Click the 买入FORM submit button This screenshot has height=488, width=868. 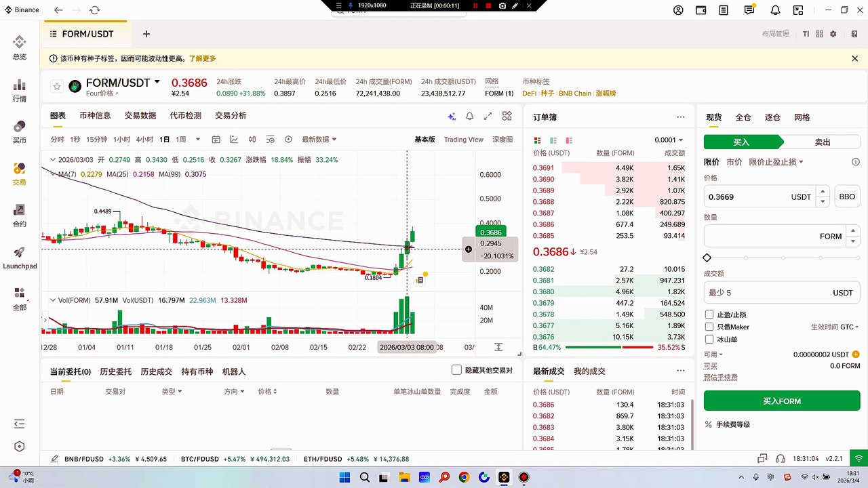point(782,401)
